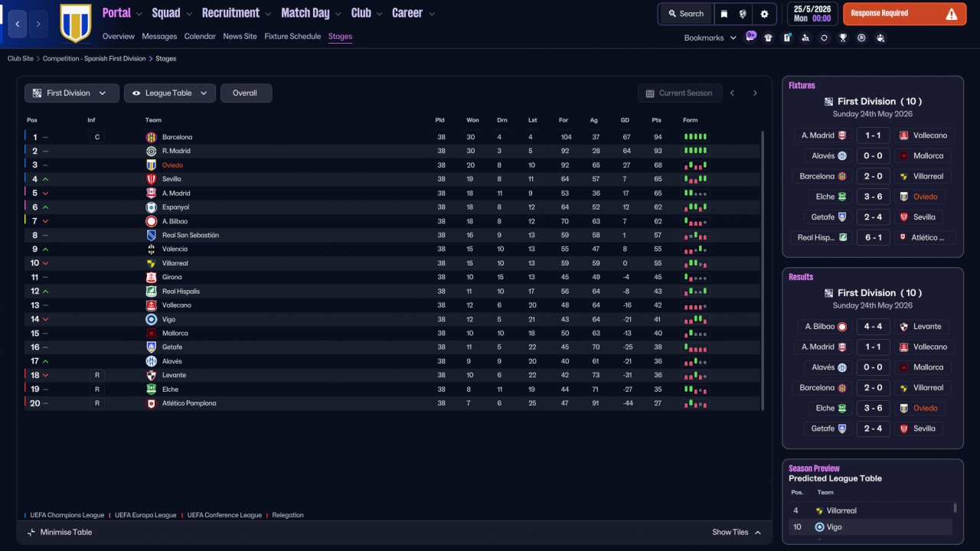Click Barcelona's form indicator bars
Screen dimensions: 980x551
click(x=695, y=137)
